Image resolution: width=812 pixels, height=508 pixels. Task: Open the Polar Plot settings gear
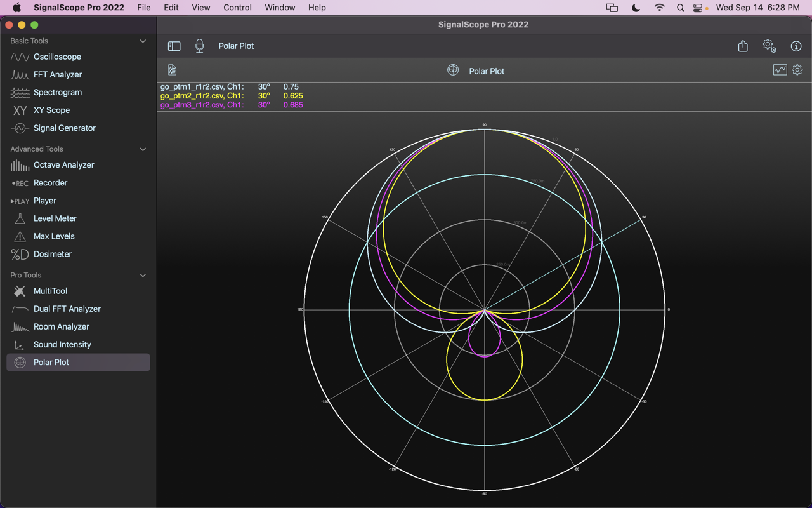(x=797, y=70)
